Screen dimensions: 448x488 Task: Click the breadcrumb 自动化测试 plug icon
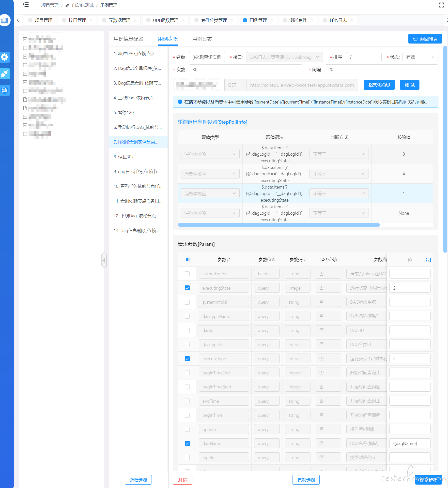click(67, 5)
